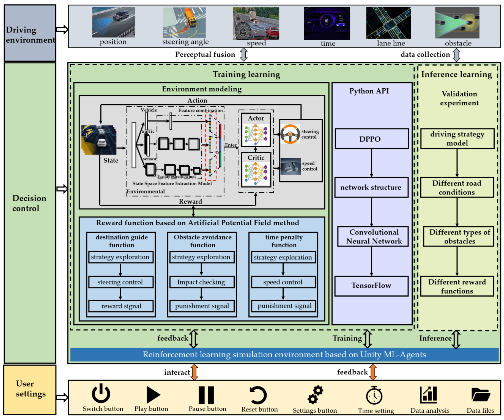Screen dimensions: 504x420
Task: Select the lane line thumbnail image
Action: (x=388, y=23)
